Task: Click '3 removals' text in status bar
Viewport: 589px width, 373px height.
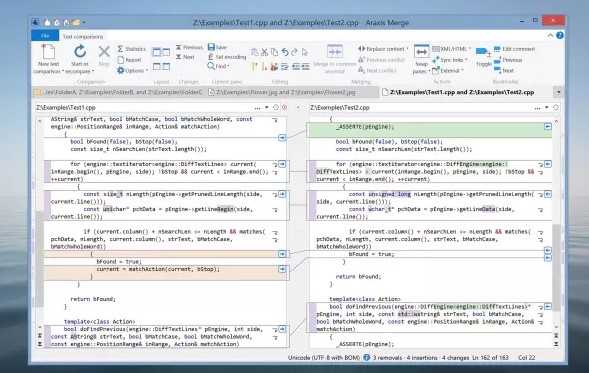Action: click(x=388, y=358)
